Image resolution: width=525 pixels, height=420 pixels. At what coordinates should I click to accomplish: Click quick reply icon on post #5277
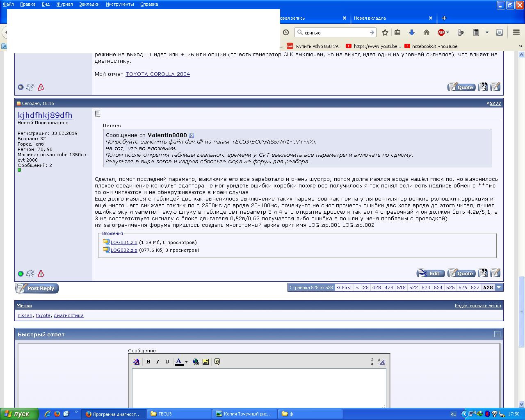[495, 273]
